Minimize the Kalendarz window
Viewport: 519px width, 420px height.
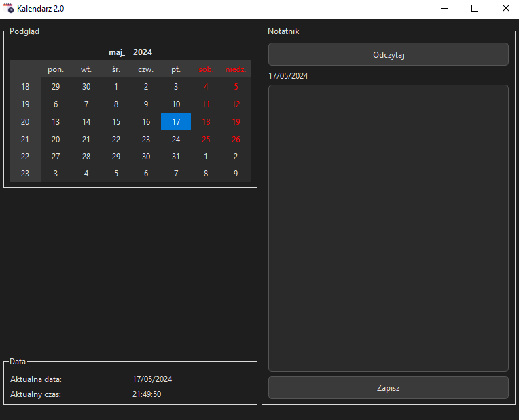pyautogui.click(x=444, y=8)
